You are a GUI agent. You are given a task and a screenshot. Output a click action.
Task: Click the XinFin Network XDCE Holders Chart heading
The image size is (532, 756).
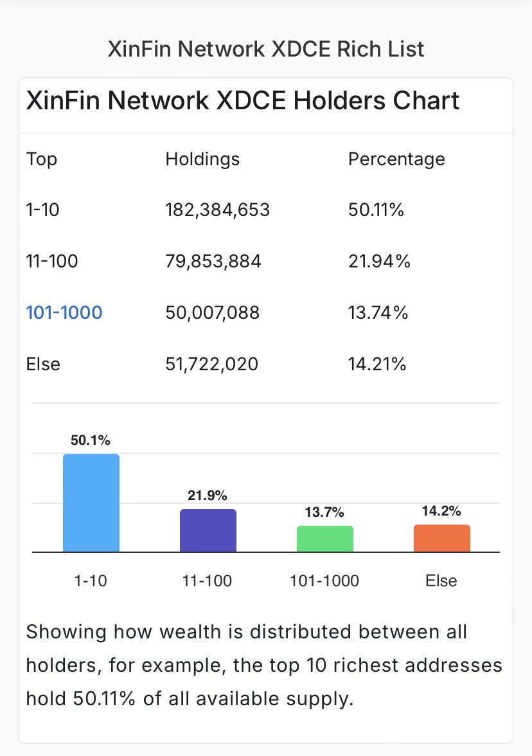coord(243,102)
